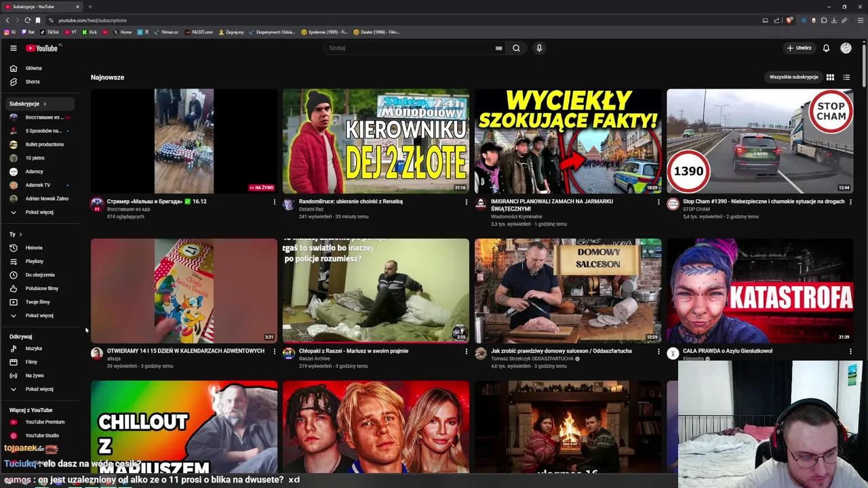
Task: Open the browser main hamburger menu
Action: (861, 20)
